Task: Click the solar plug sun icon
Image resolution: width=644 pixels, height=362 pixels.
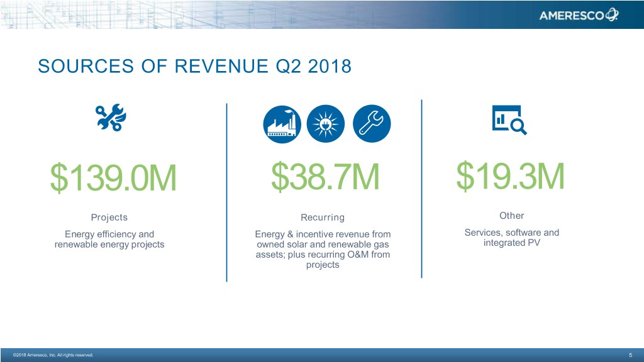Action: pos(326,123)
